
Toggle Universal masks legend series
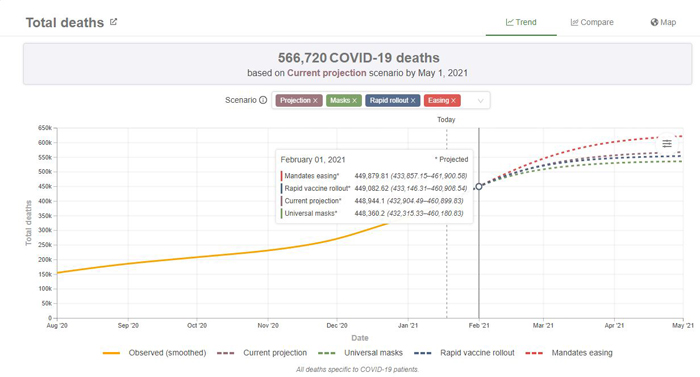(x=360, y=353)
